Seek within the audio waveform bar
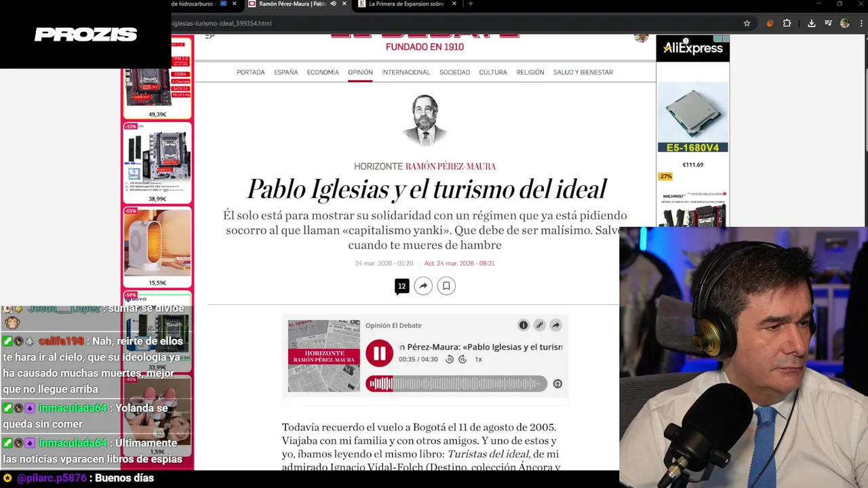Viewport: 868px width, 488px height. pyautogui.click(x=456, y=384)
